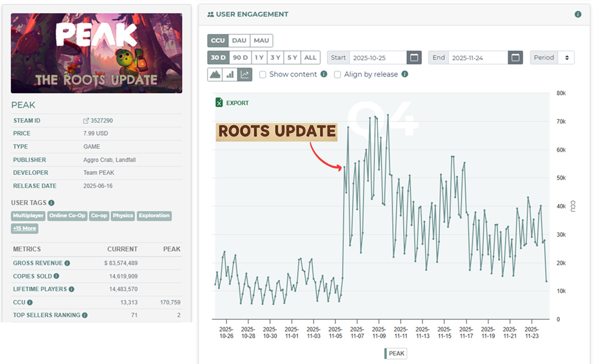The height and width of the screenshot is (364, 595).
Task: Click the CCU metric info icon
Action: click(x=30, y=302)
